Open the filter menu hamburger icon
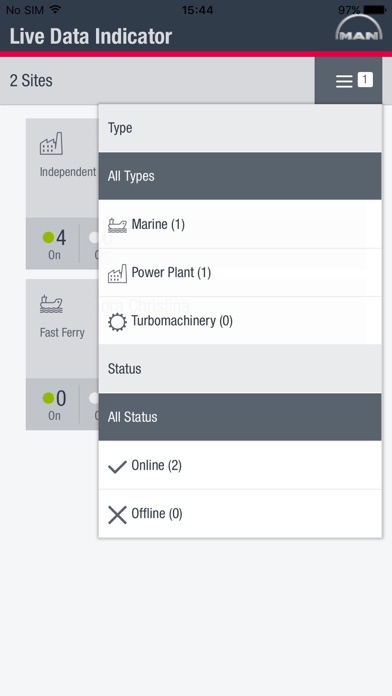Image resolution: width=392 pixels, height=696 pixels. (344, 81)
